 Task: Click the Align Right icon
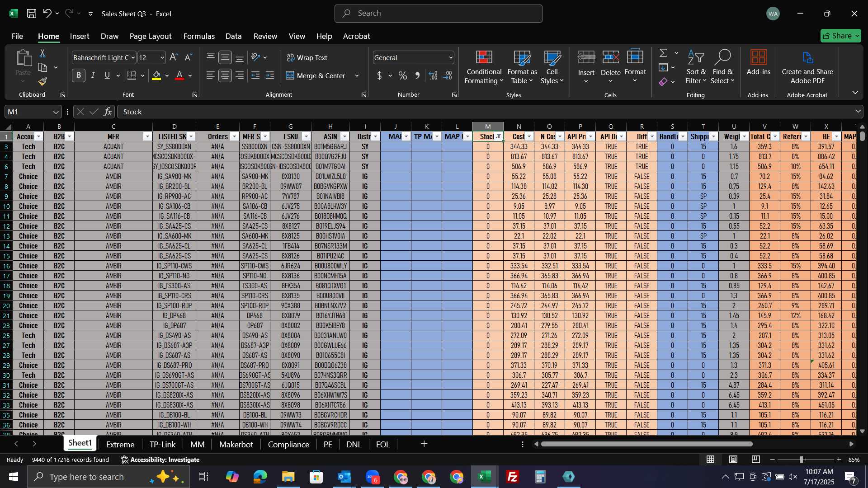tap(240, 75)
